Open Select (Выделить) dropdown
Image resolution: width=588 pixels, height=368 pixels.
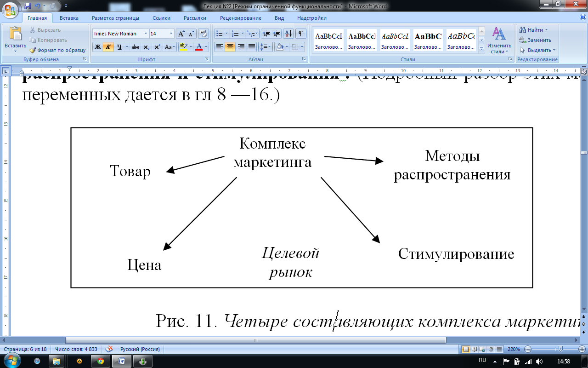537,50
